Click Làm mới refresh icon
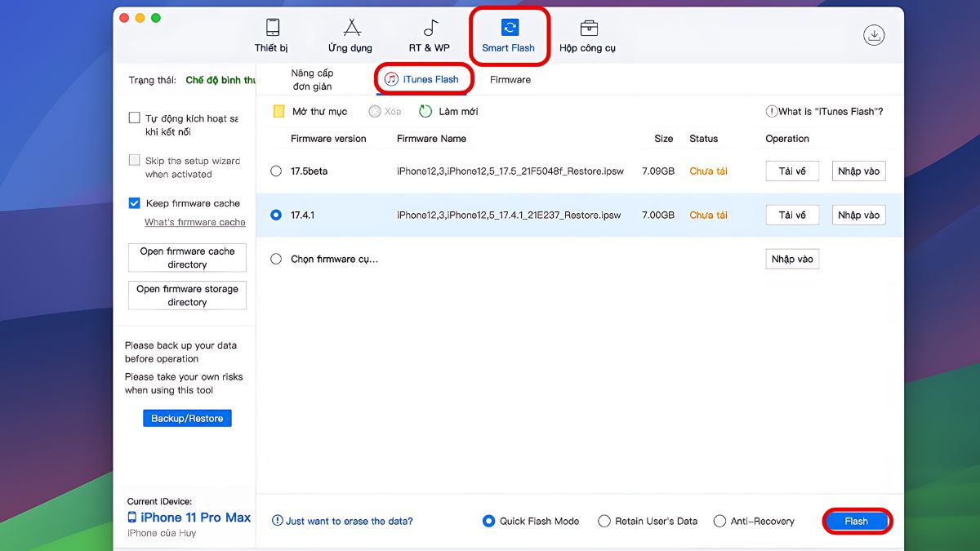 (x=425, y=111)
